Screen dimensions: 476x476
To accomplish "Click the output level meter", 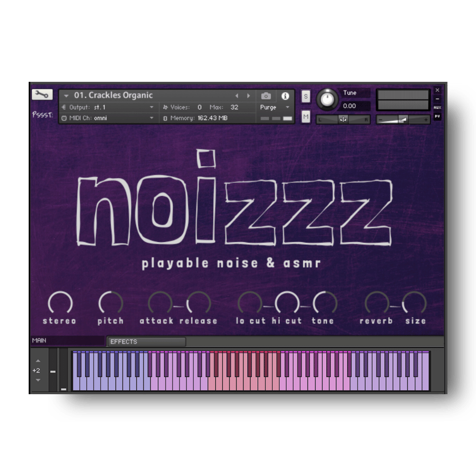I will coord(403,100).
